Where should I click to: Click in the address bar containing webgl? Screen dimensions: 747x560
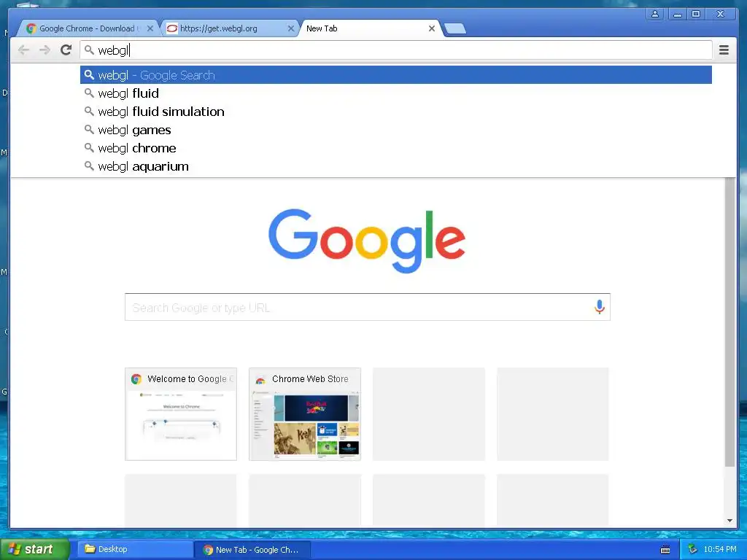(396, 50)
